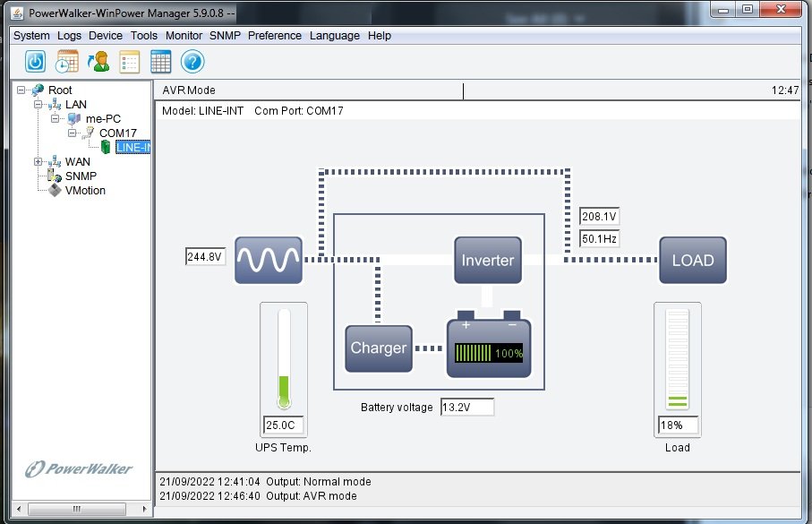
Task: Click the WAN network icon in tree
Action: point(55,162)
